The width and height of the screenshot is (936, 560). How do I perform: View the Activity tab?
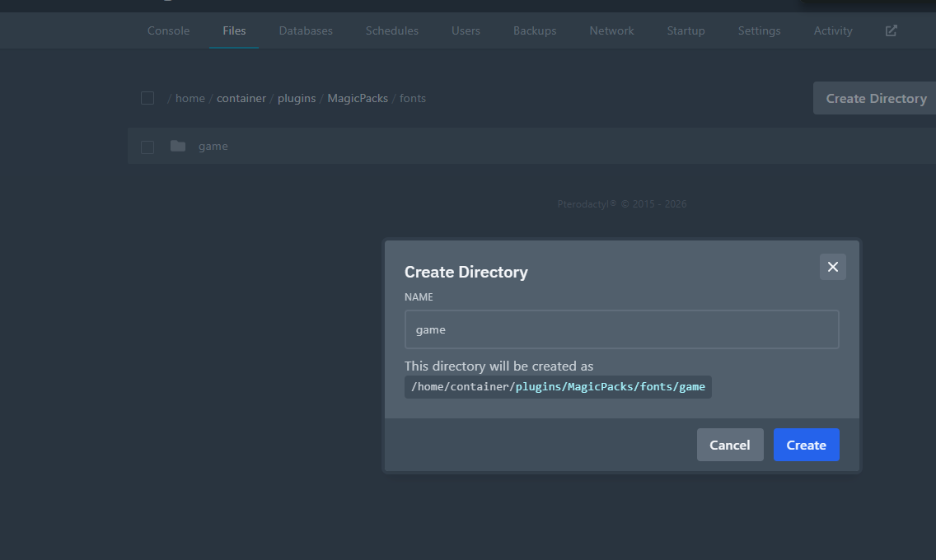(833, 30)
